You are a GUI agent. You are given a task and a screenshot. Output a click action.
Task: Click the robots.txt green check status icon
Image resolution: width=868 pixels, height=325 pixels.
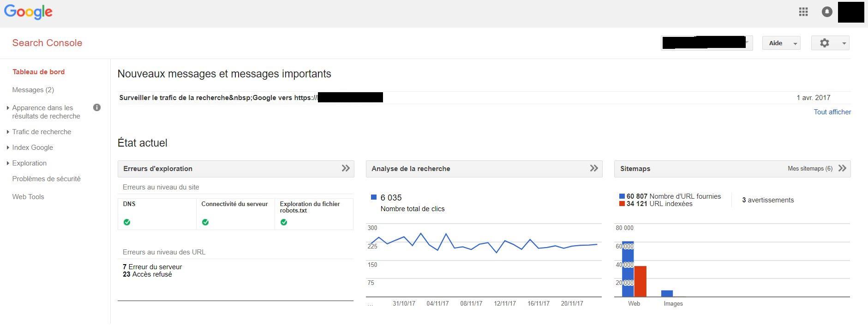[284, 222]
